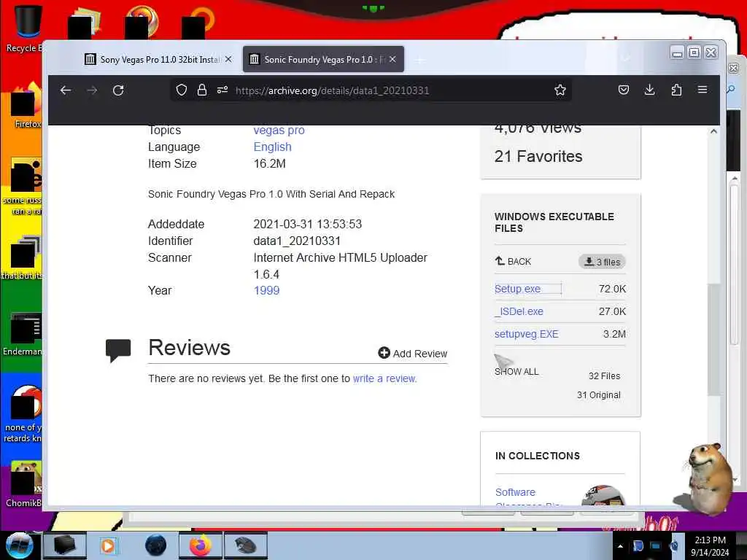Switch to the Sony Vegas Pro 11.0 tab
Image resolution: width=747 pixels, height=560 pixels.
point(158,59)
